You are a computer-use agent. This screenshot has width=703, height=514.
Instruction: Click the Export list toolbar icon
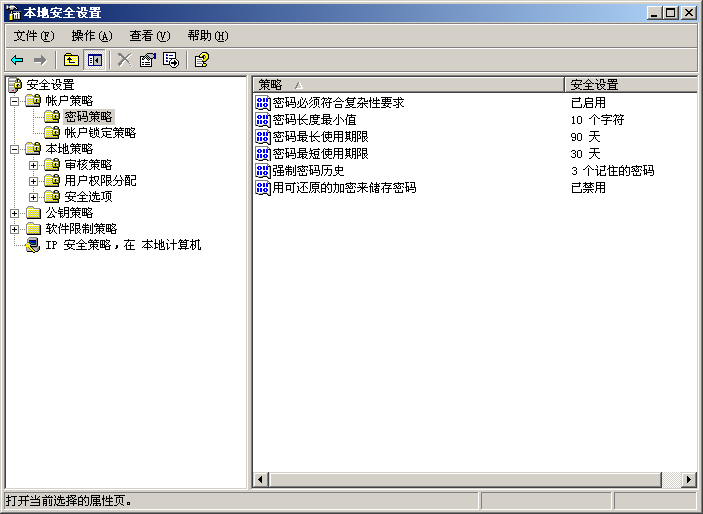pos(171,60)
